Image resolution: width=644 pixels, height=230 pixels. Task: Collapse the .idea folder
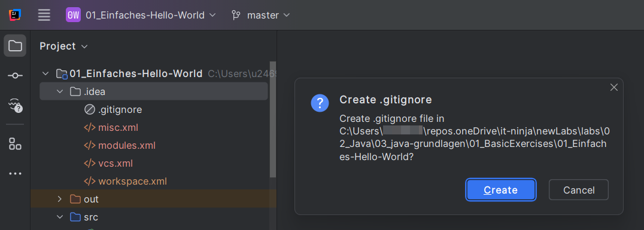point(60,91)
